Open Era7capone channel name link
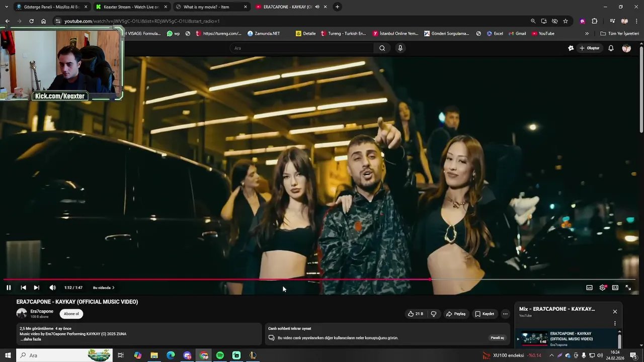Screen dimensions: 644x362 coord(42,311)
